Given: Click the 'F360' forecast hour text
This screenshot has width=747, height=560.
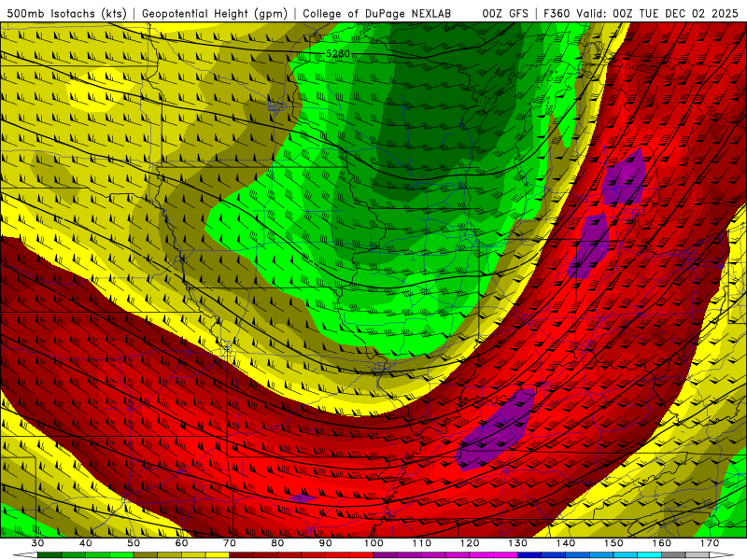Looking at the screenshot, I should tap(557, 13).
